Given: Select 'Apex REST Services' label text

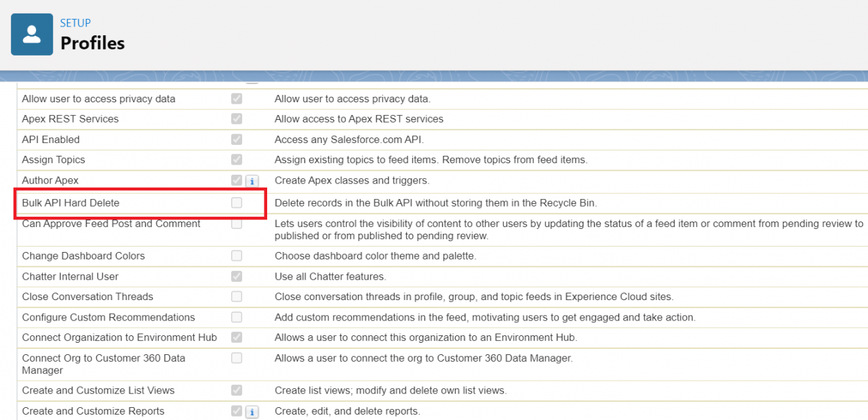Looking at the screenshot, I should (x=70, y=119).
